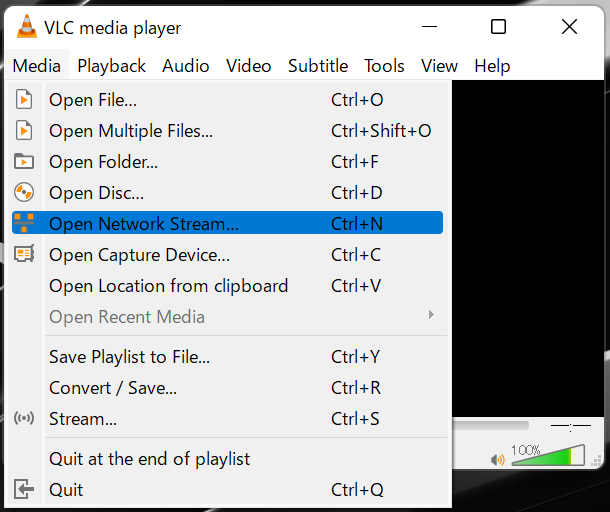Click the Open Capture Device icon

[24, 255]
